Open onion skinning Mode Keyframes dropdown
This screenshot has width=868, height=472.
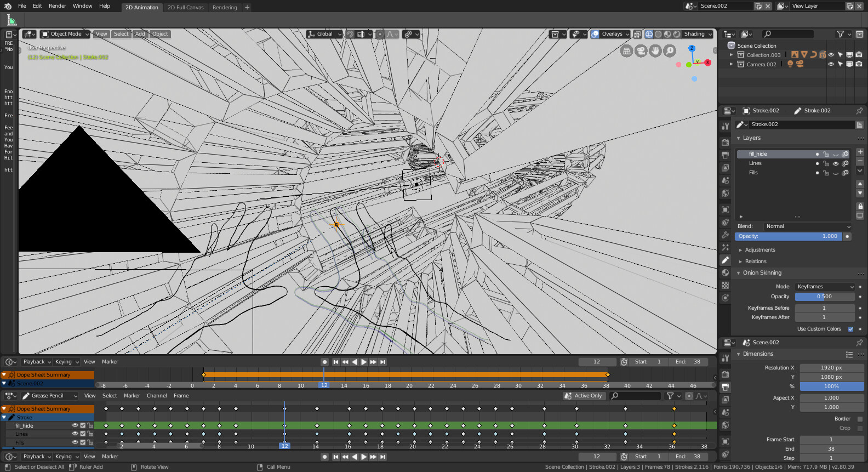(825, 287)
